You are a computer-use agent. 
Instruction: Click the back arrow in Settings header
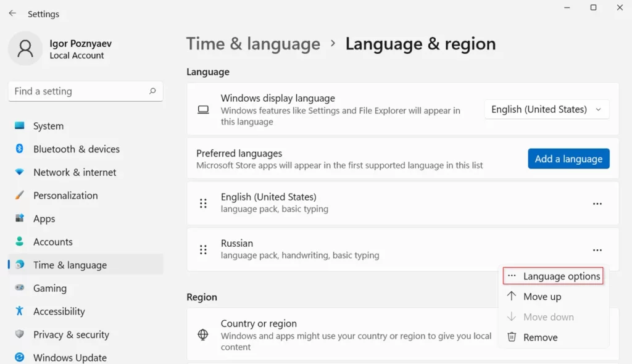tap(12, 14)
